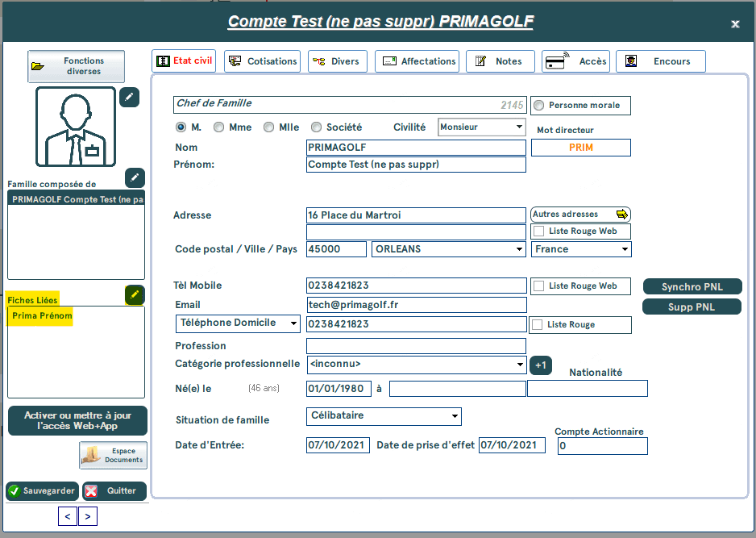756x538 pixels.
Task: Click the birth date field 01/01/1980
Action: coord(339,389)
